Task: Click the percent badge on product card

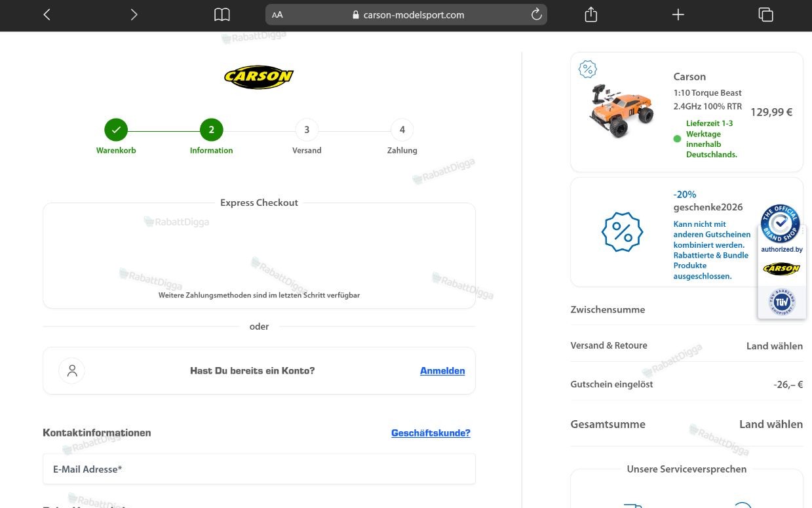Action: click(x=588, y=69)
